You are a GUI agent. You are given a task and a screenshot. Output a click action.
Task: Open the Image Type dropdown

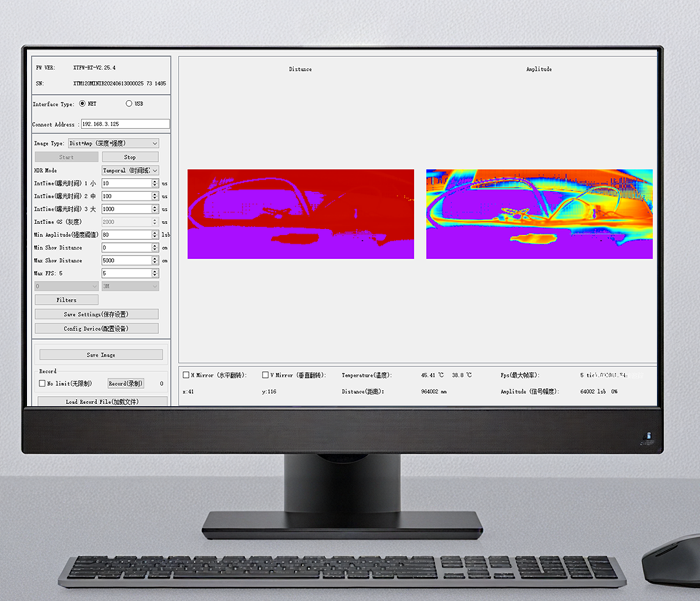coord(113,143)
